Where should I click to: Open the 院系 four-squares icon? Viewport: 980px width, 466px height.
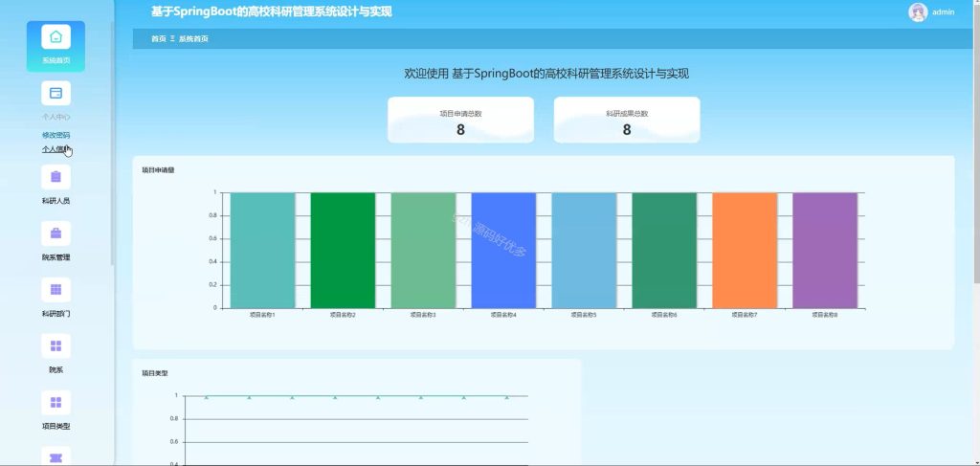[56, 346]
